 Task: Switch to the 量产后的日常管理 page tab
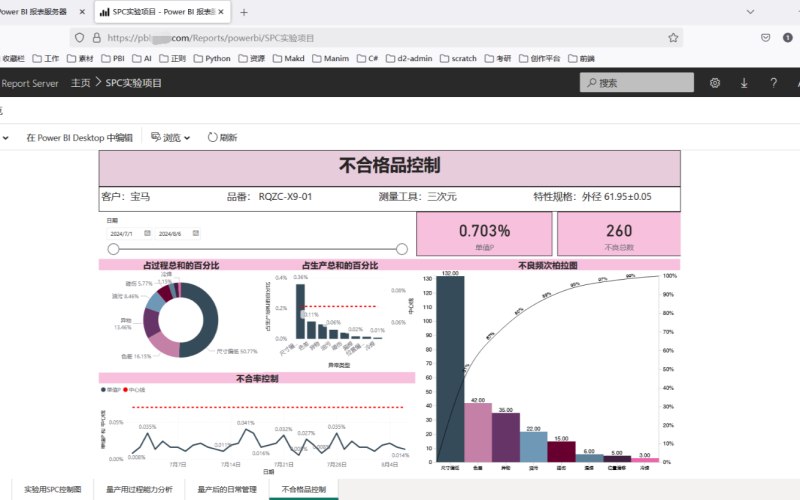tap(227, 489)
